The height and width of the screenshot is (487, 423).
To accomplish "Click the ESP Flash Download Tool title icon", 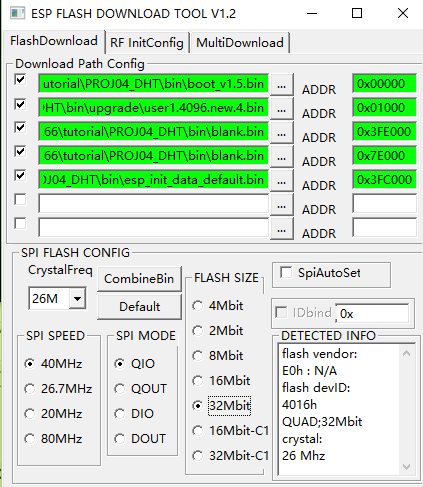I will [17, 13].
